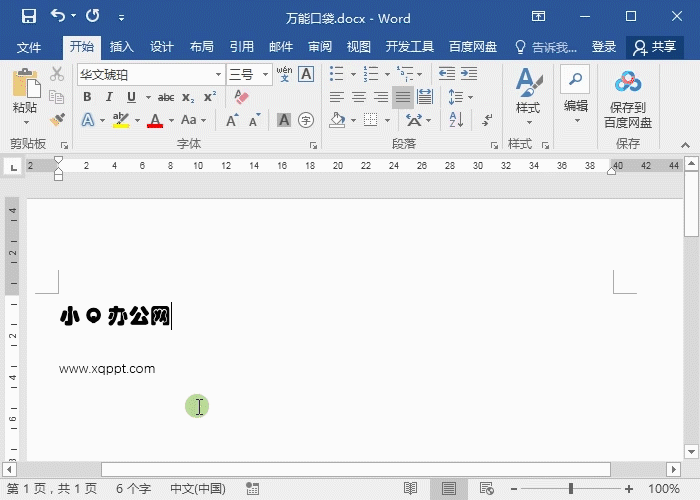Viewport: 700px width, 500px height.
Task: Switch to the 开发工具 tab
Action: (x=409, y=47)
